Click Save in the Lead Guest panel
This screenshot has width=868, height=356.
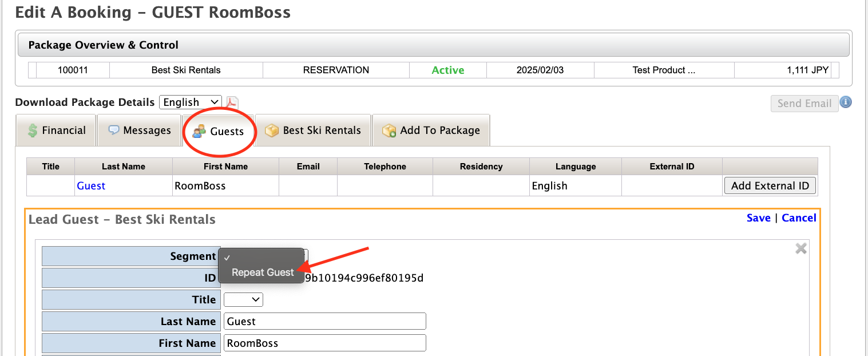[759, 217]
